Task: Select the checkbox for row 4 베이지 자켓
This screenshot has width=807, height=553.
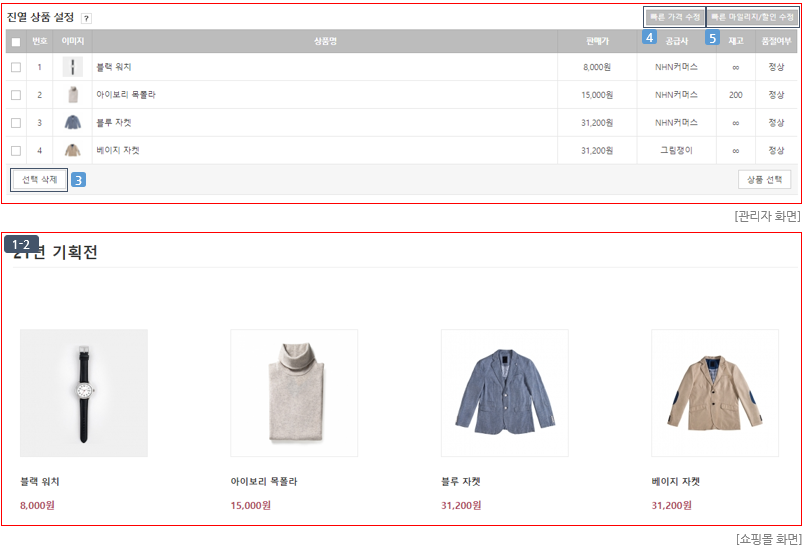Action: click(x=16, y=150)
